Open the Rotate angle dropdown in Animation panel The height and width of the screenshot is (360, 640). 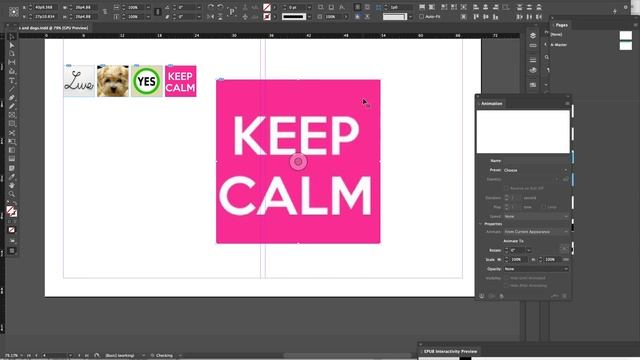[x=529, y=250]
